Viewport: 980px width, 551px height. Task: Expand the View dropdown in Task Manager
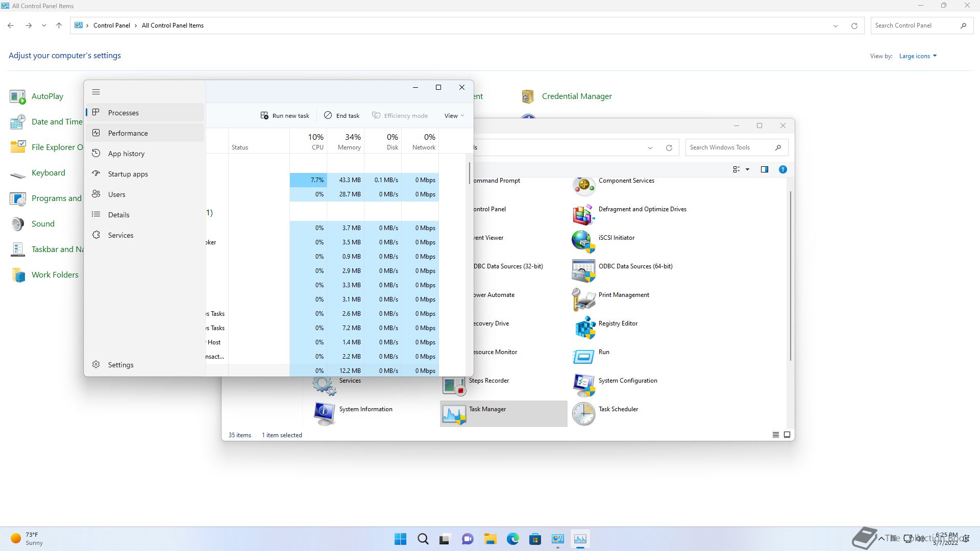454,116
